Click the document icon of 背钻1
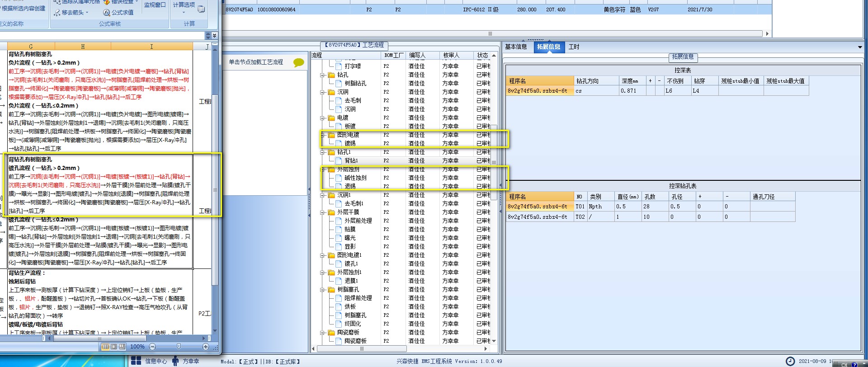Image resolution: width=868 pixels, height=367 pixels. (339, 161)
